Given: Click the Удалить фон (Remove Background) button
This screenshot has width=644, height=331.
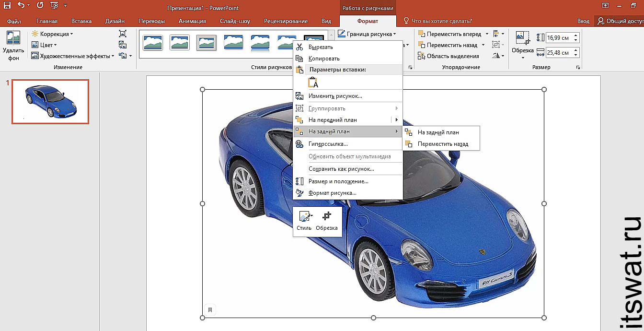Looking at the screenshot, I should [13, 46].
